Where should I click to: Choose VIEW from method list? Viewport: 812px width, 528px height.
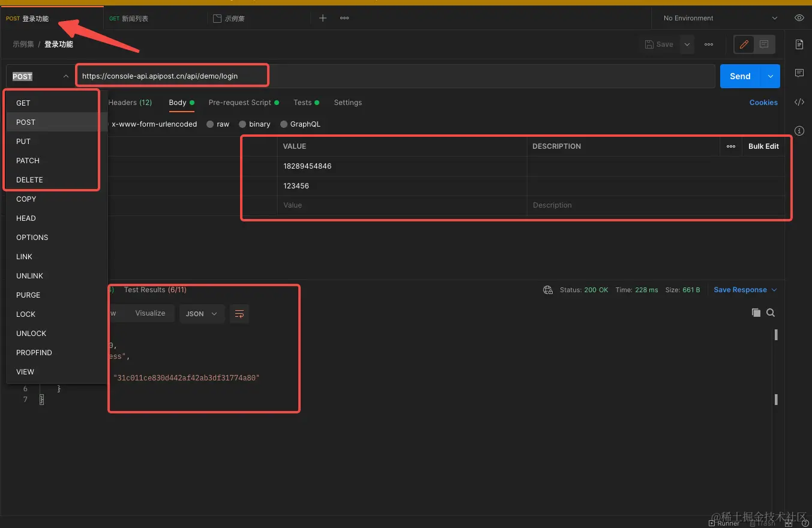coord(56,372)
